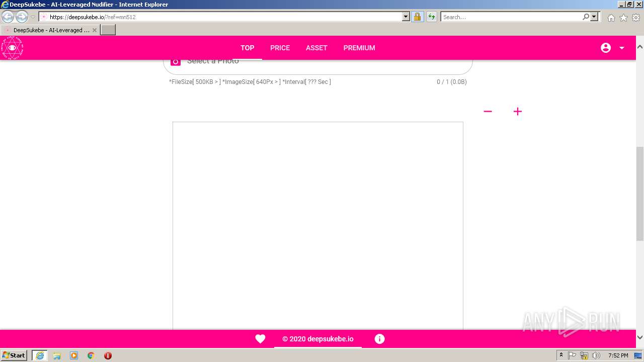Click the Internet Explorer taskbar icon

click(40, 355)
